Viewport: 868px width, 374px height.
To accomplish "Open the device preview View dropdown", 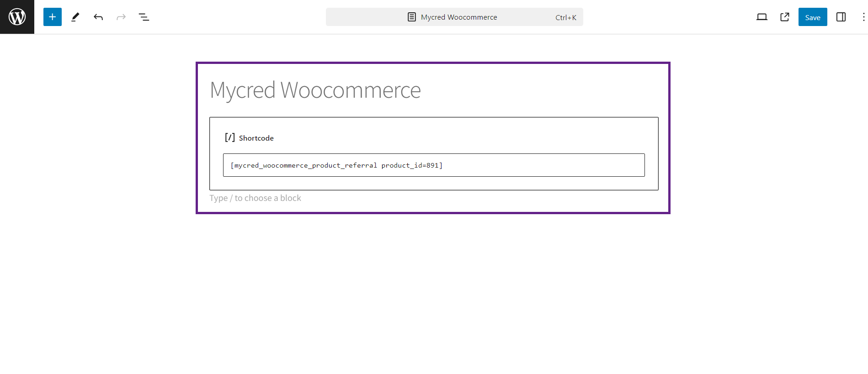I will (761, 17).
